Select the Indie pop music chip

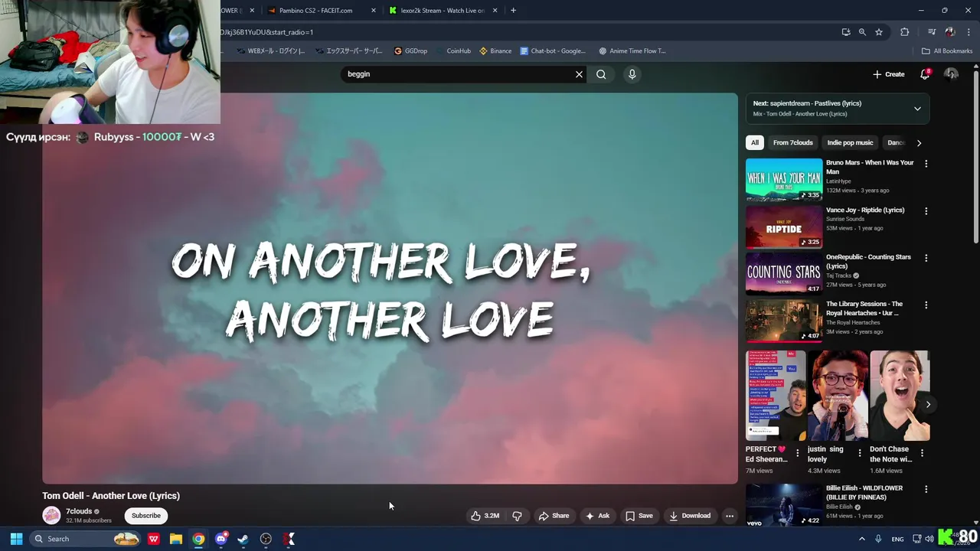[850, 142]
